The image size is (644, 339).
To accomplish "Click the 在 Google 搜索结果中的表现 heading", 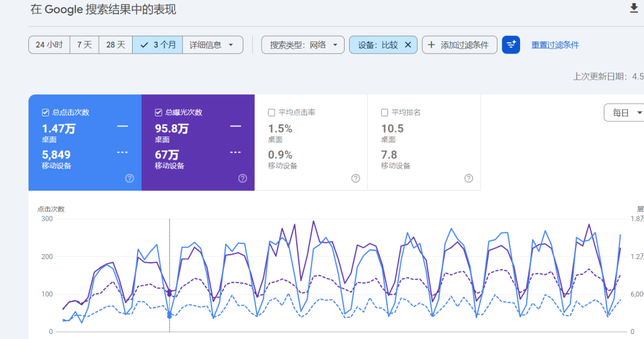I will 103,9.
